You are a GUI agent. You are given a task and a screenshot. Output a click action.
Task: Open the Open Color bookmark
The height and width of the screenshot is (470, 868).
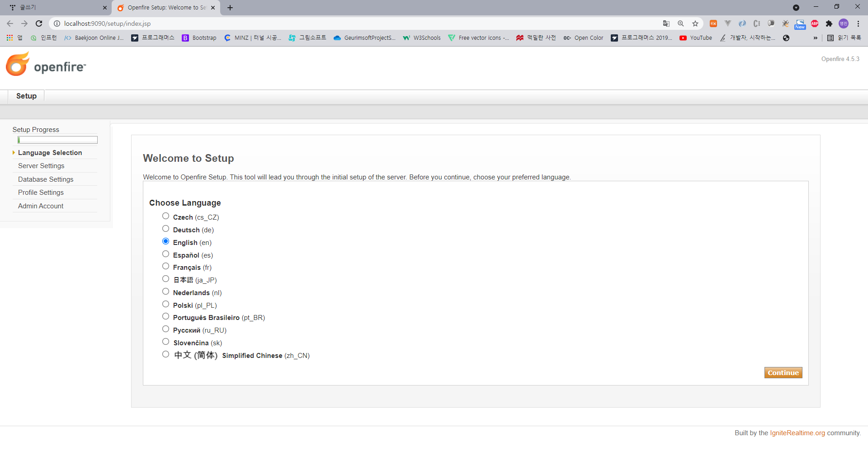tap(583, 38)
